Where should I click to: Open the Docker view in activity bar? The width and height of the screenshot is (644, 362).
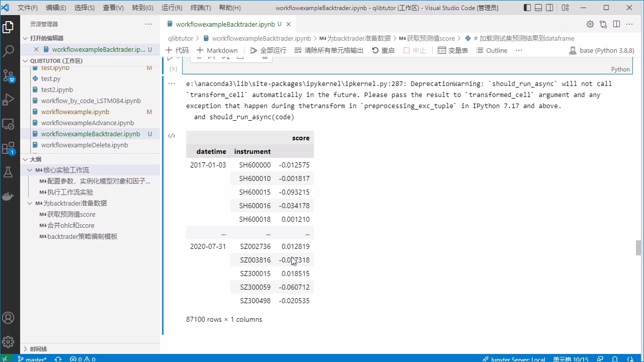[x=9, y=196]
